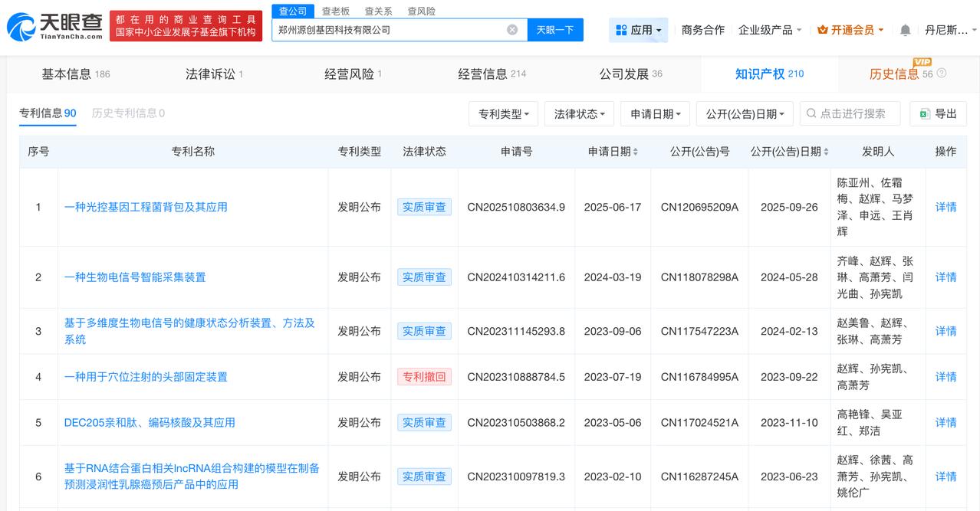Clear the search box with the X icon
The height and width of the screenshot is (511, 980).
click(x=512, y=30)
